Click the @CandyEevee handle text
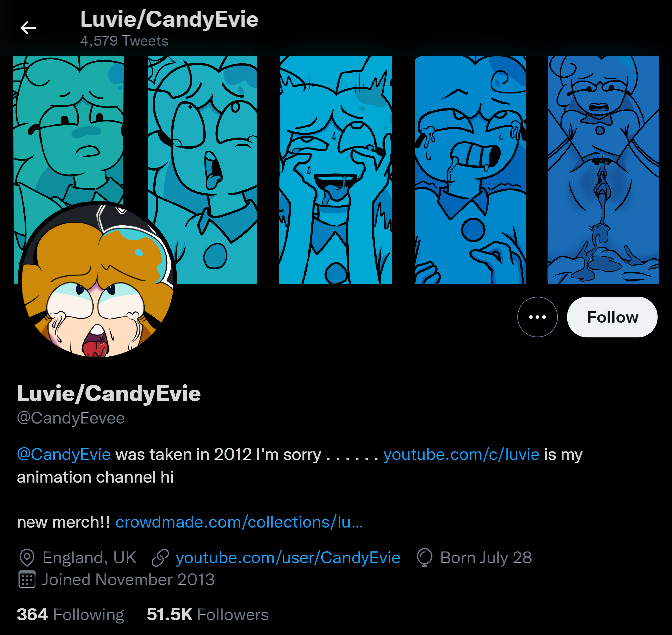 pos(71,418)
